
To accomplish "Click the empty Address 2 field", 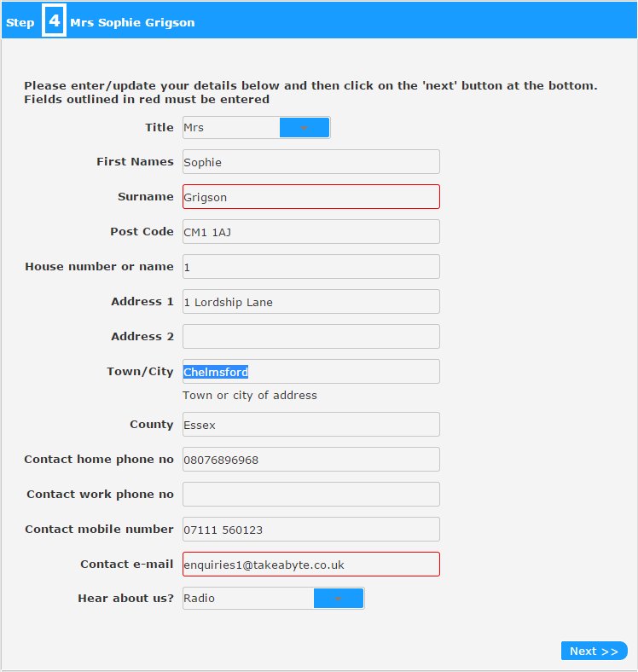I will pyautogui.click(x=310, y=337).
